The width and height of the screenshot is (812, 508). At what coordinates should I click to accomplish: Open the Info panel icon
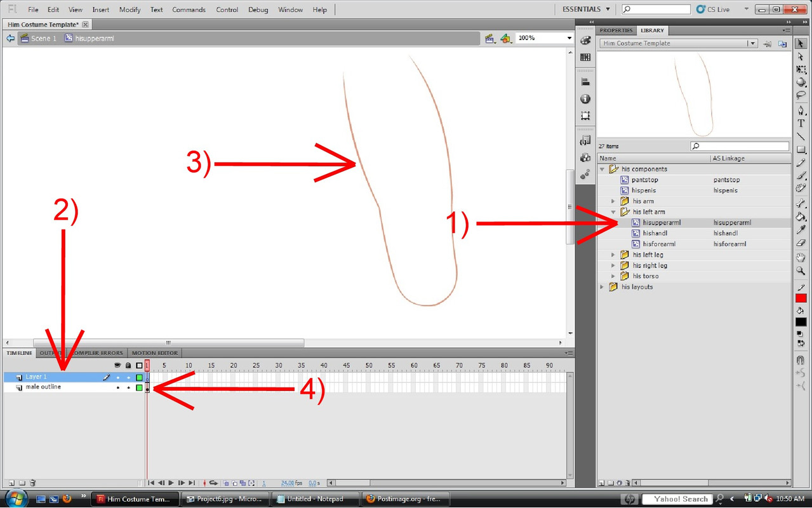[585, 99]
